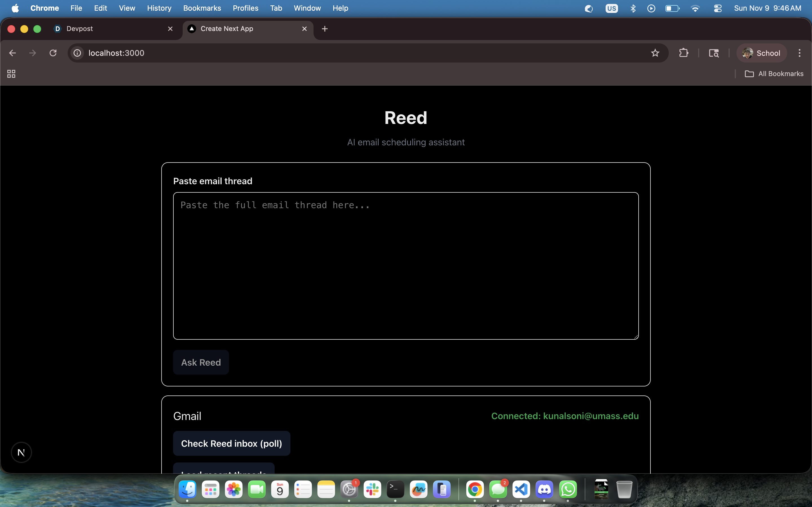Expand the School profile menu

tap(761, 53)
